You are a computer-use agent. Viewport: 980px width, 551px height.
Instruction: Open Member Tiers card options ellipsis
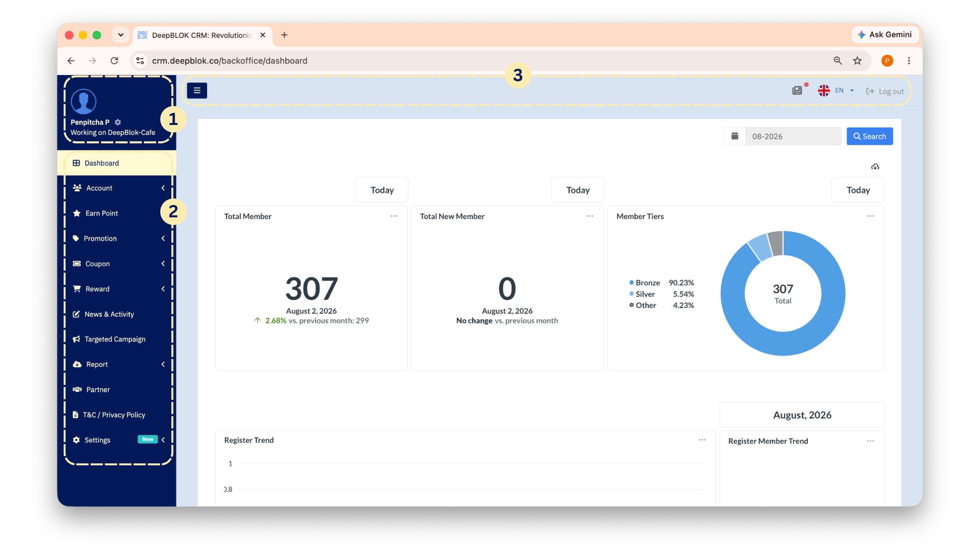click(871, 216)
